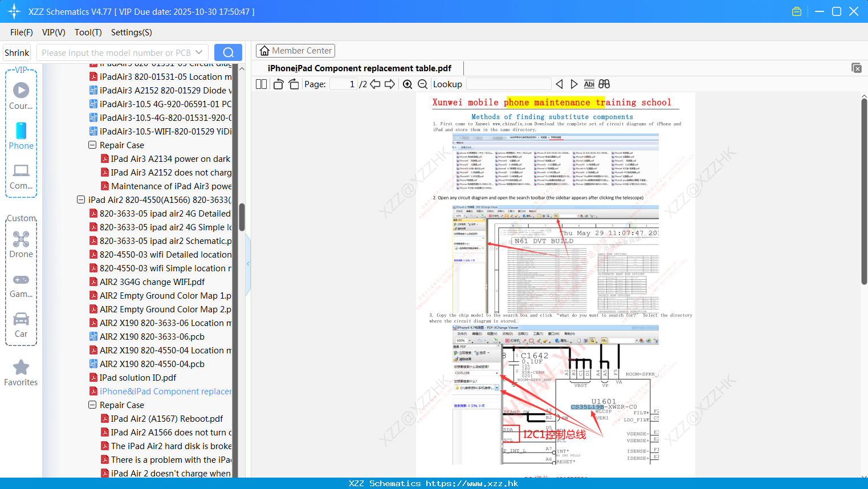Select the iPhoneiPad Component replacement table.pdf tab
Viewport: 868px width, 489px height.
[x=360, y=68]
